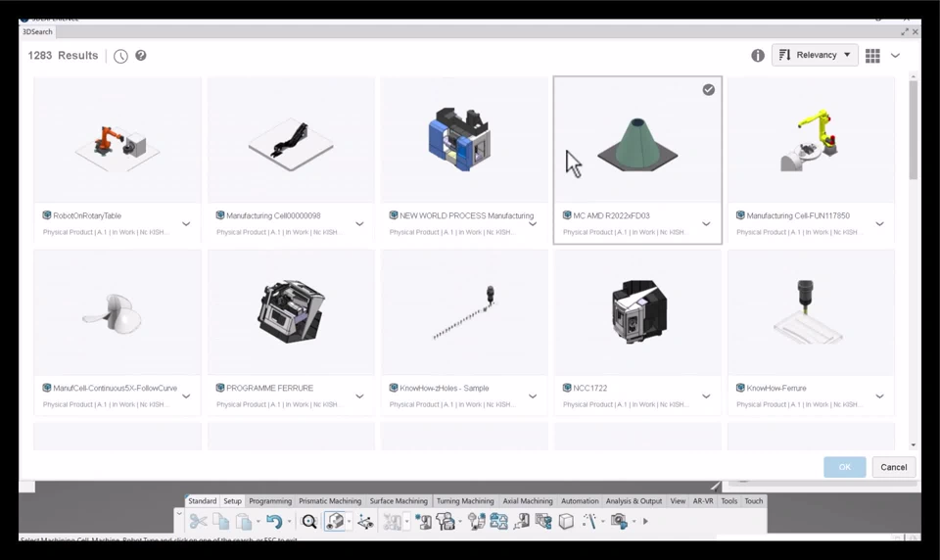Switch to the Standard tab
The width and height of the screenshot is (940, 560).
pos(202,501)
